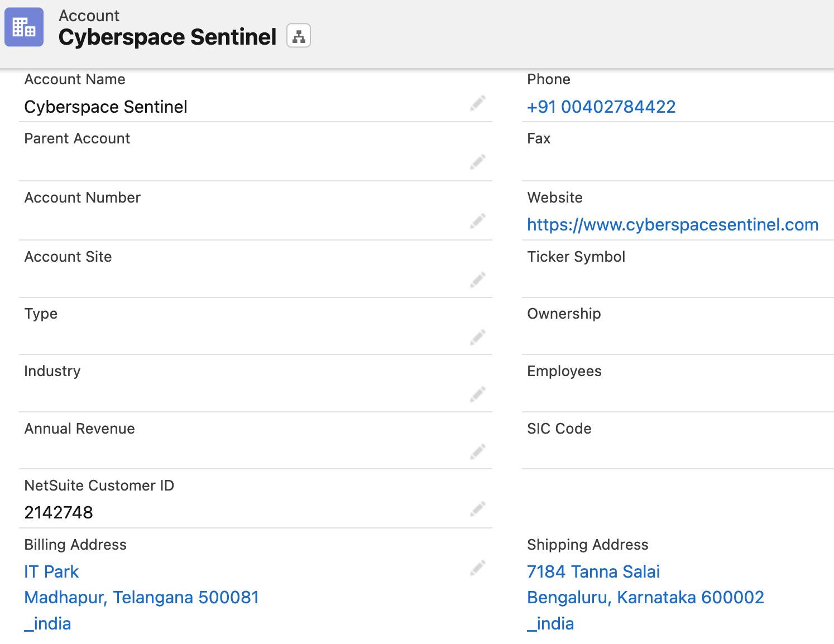The image size is (834, 644).
Task: Open the cyberspacesentinel.com website link
Action: point(673,224)
